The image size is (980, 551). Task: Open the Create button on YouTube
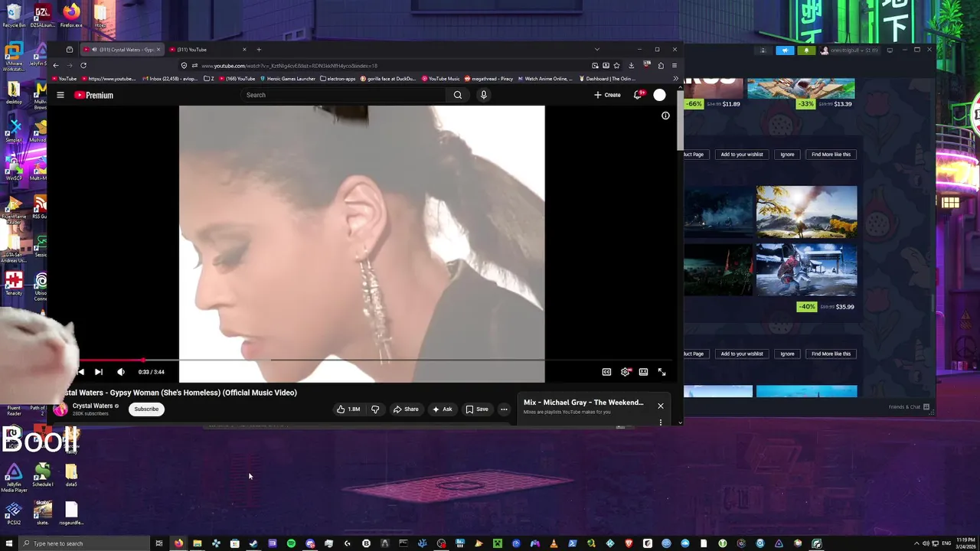[x=607, y=95]
